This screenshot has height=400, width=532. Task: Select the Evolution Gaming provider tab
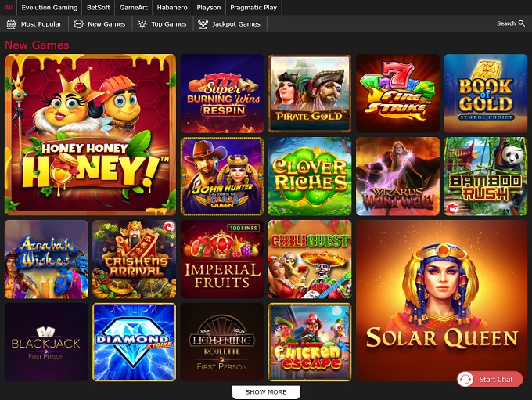pyautogui.click(x=49, y=7)
